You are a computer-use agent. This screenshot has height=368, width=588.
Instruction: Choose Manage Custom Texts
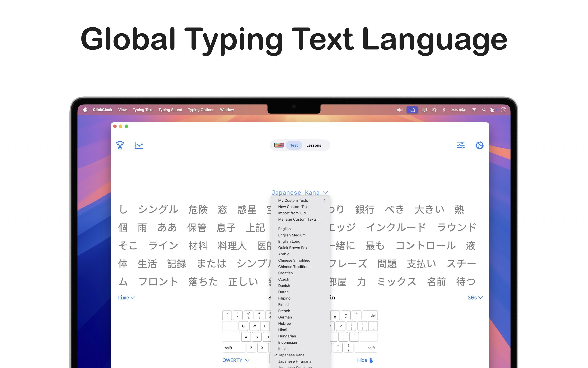click(301, 219)
